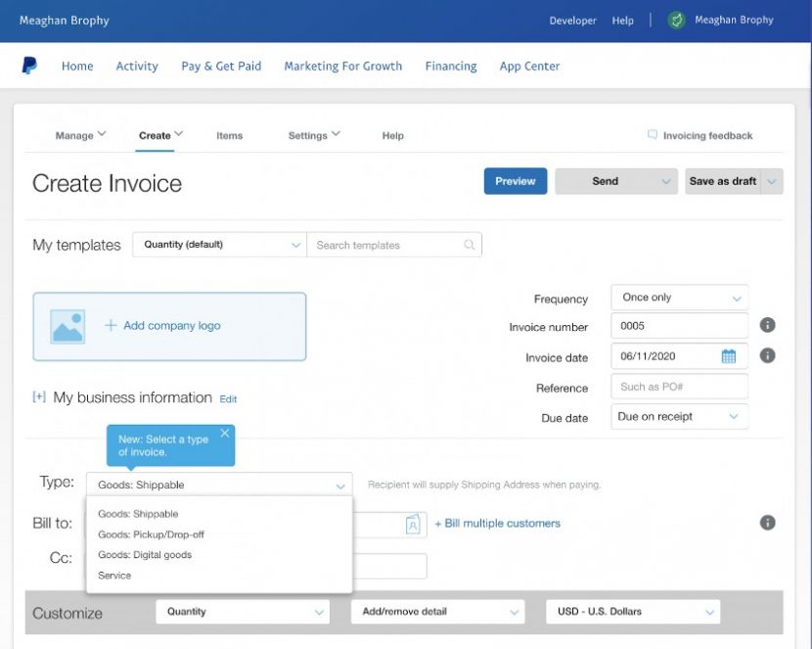
Task: Open the Pay & Get Paid menu
Action: [221, 66]
